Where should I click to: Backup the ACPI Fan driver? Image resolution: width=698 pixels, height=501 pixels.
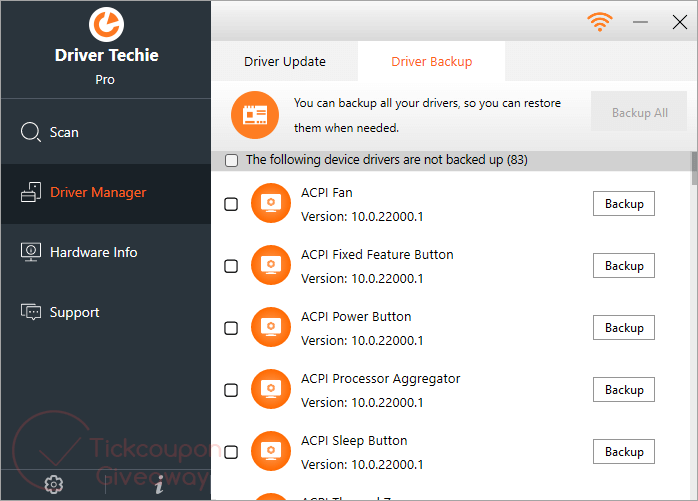pos(624,204)
